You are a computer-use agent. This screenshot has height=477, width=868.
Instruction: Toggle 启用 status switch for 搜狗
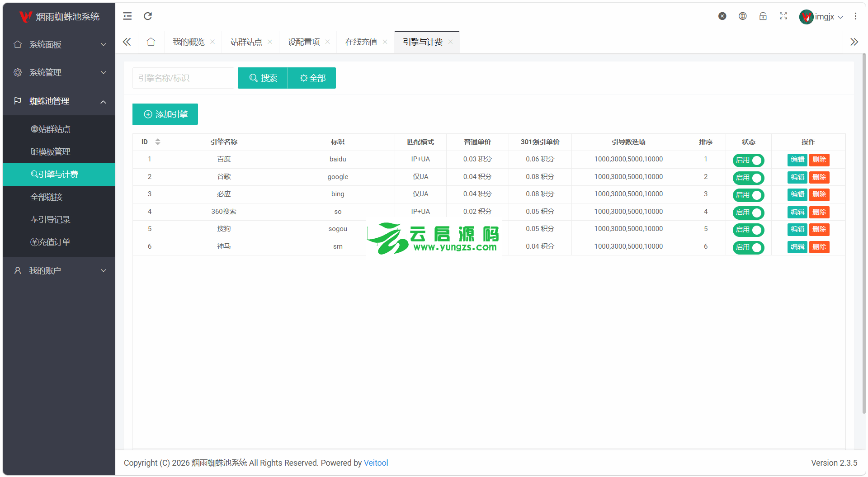748,230
